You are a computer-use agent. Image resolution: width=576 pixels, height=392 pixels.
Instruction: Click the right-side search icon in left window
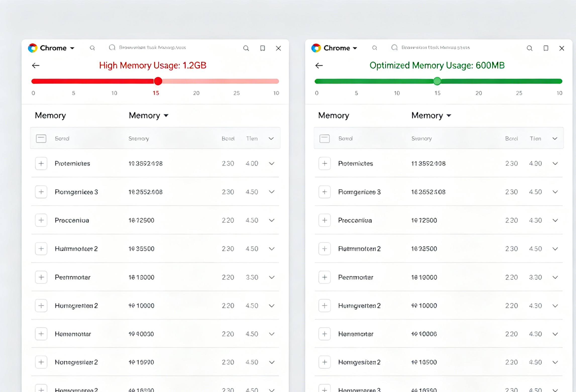tap(246, 48)
